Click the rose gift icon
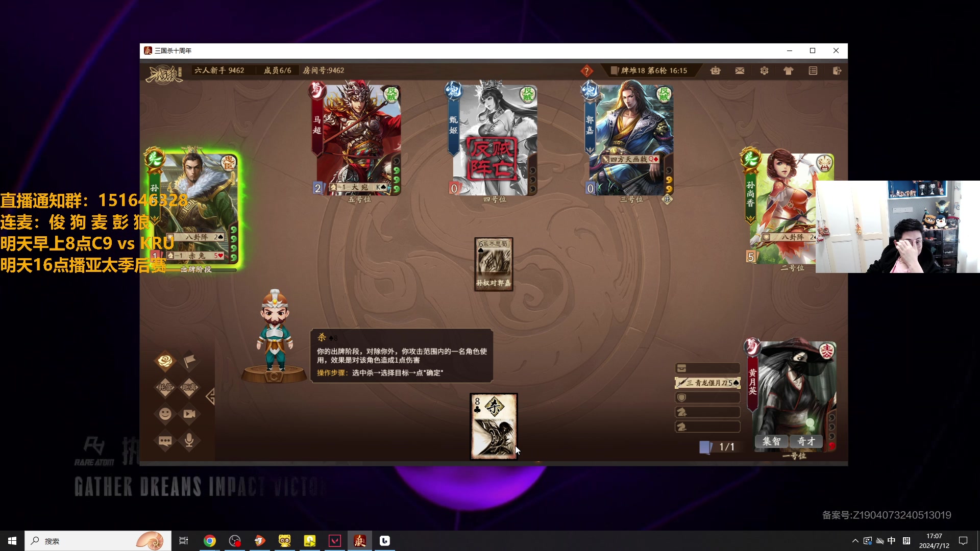Image resolution: width=980 pixels, height=551 pixels. coord(165,361)
